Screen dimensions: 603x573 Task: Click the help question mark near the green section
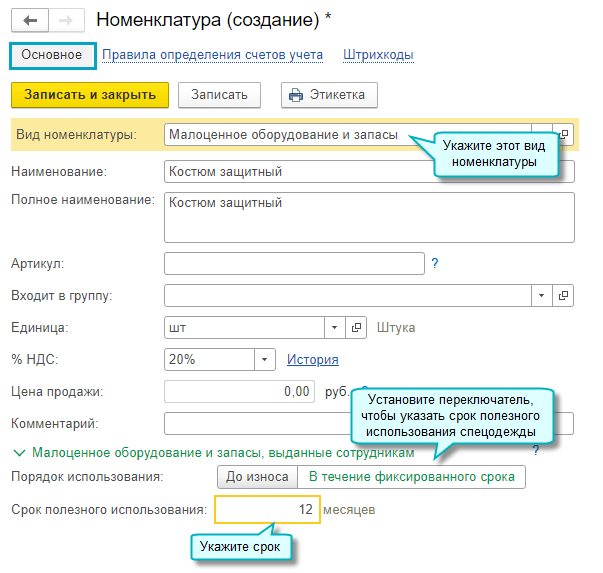(x=536, y=450)
